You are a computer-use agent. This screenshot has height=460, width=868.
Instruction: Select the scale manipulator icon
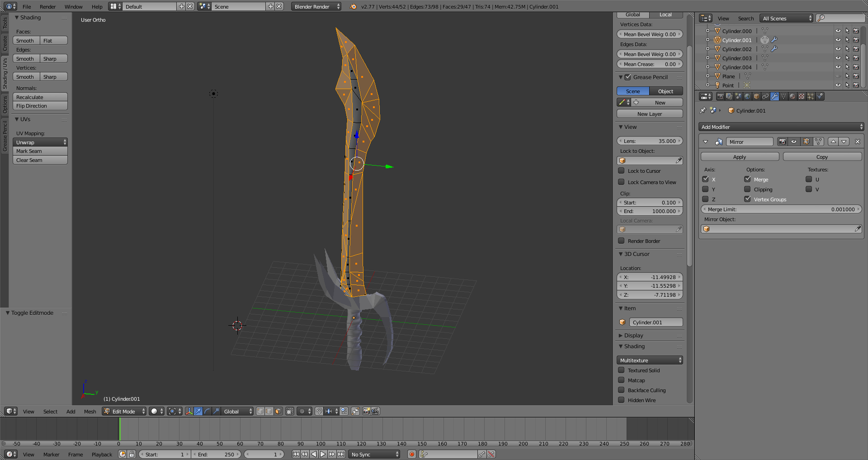pos(216,411)
